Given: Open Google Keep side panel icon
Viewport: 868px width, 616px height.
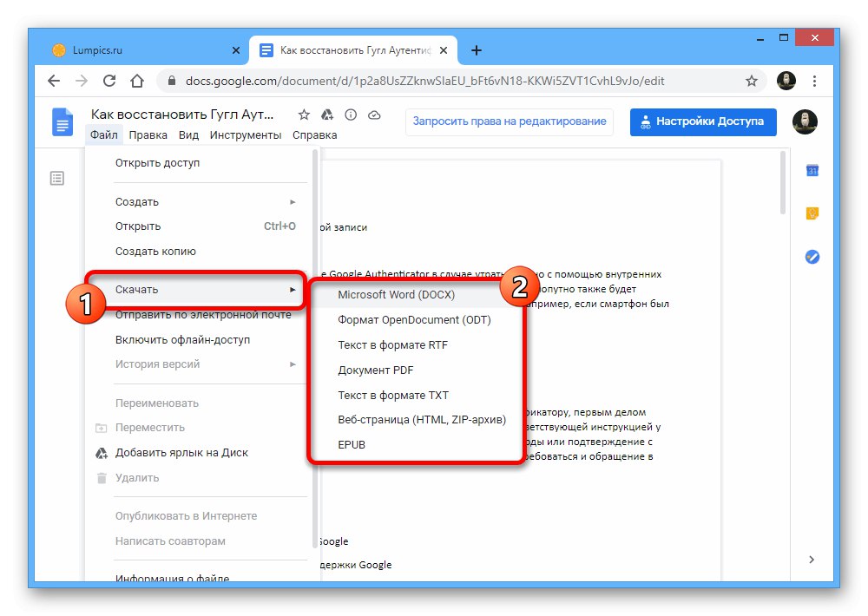Looking at the screenshot, I should tap(812, 213).
